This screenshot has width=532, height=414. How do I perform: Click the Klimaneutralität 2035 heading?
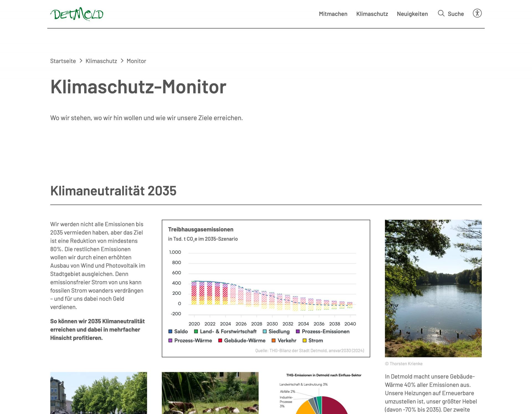(x=113, y=191)
